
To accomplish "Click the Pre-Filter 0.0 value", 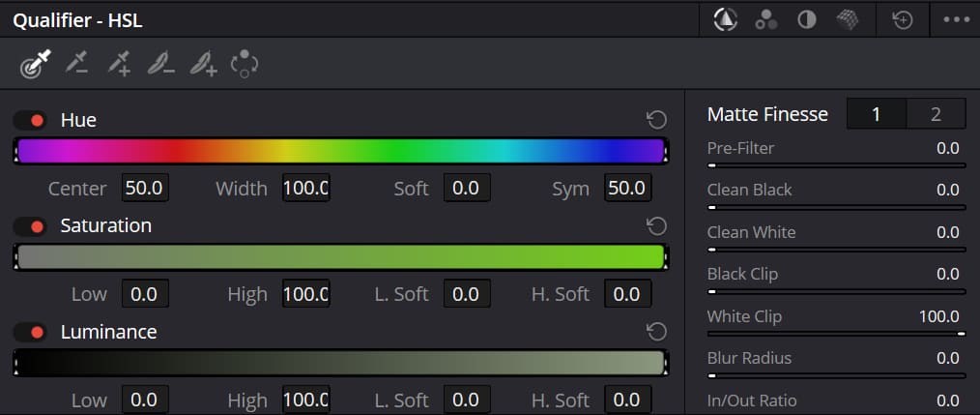I will pos(947,148).
